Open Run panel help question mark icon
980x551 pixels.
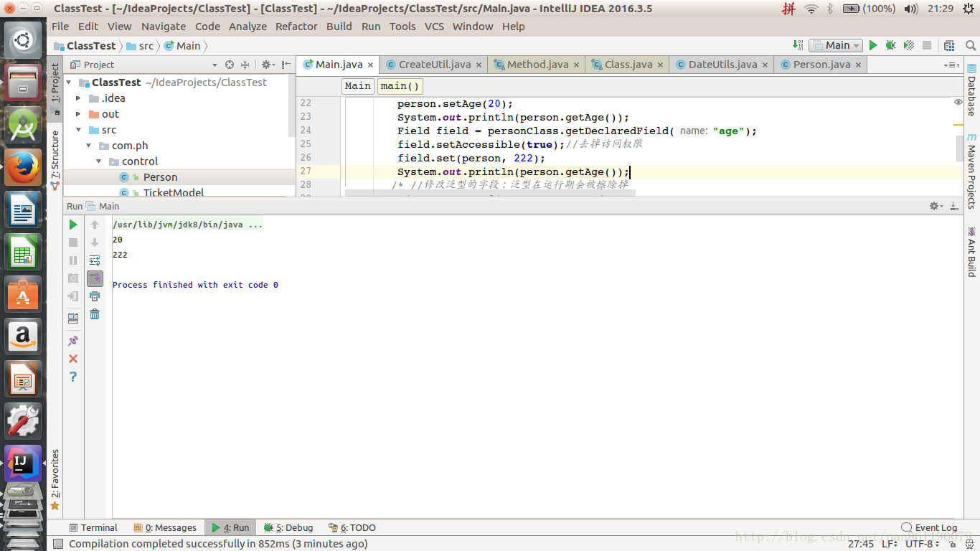pos(73,377)
